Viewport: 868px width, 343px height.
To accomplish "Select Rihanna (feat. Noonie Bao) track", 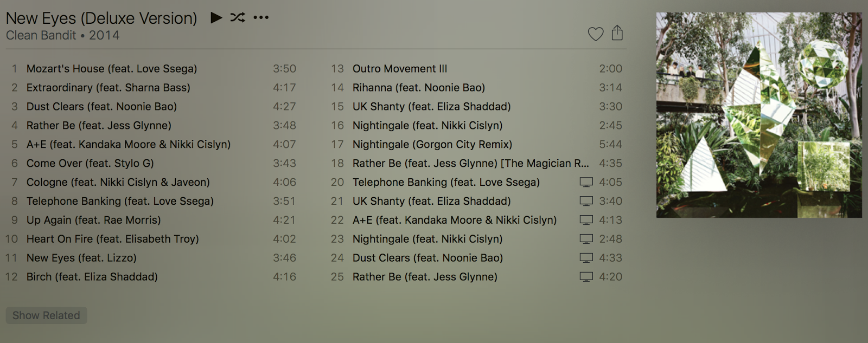I will [x=476, y=87].
